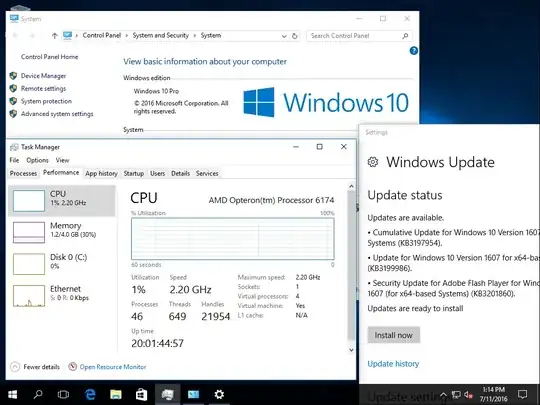
Task: Show hidden tray icons chevron
Action: coord(444,395)
